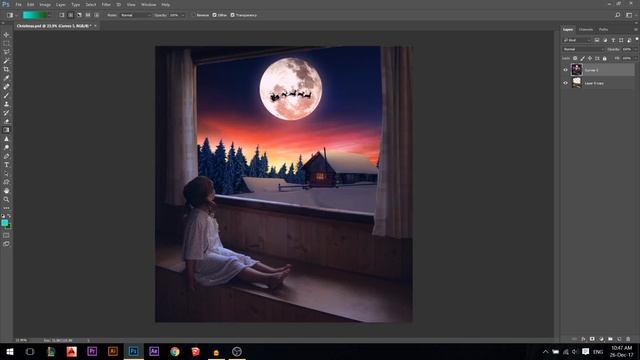Select the Eraser tool
This screenshot has width=640, height=360.
click(x=6, y=121)
